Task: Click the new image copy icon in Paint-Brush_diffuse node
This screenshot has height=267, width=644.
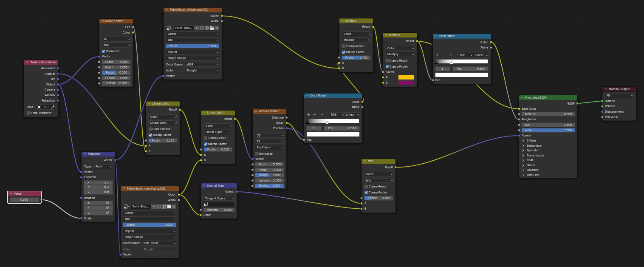Action: pos(207,28)
